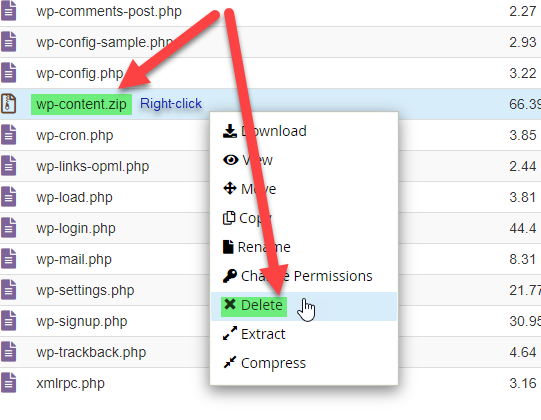Click the Extract arrows icon
Viewport: 541px width, 420px height.
coord(230,333)
